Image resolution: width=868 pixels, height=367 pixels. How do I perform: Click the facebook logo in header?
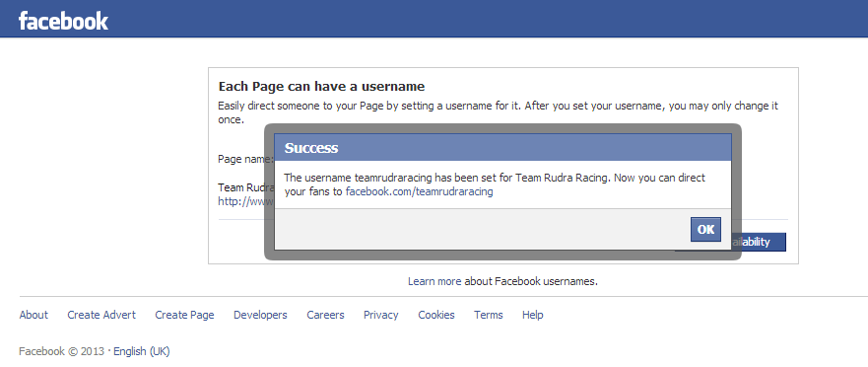[63, 21]
